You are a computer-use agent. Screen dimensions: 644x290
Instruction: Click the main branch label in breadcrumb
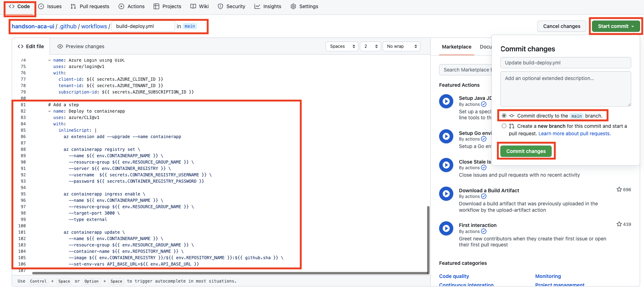(x=190, y=26)
